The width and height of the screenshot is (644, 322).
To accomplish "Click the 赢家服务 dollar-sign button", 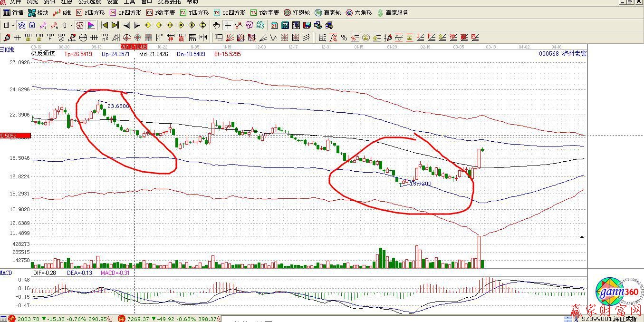I will pyautogui.click(x=392, y=13).
